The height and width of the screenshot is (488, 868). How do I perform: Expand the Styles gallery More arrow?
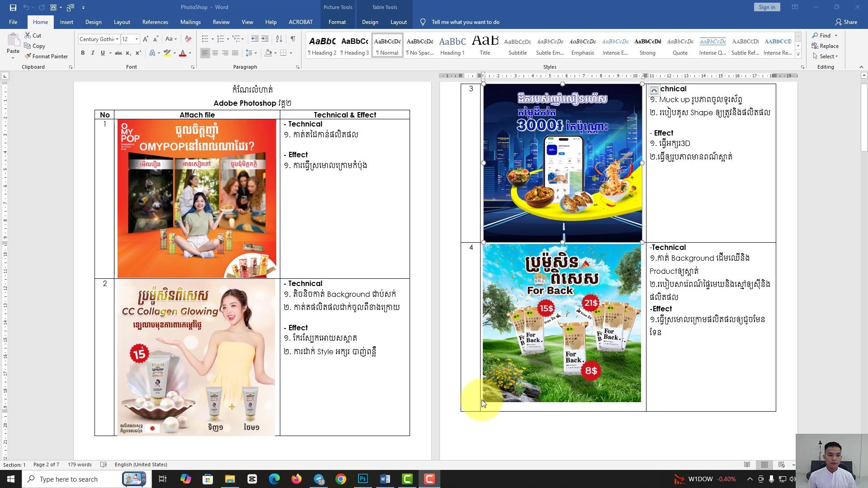click(798, 54)
